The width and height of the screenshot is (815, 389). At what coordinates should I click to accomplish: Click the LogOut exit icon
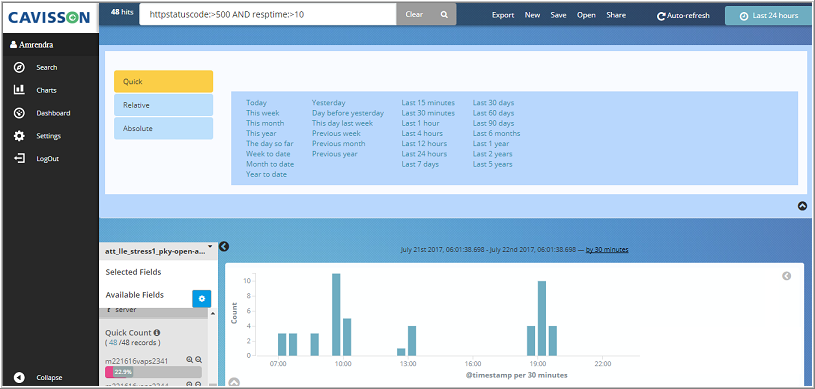19,159
